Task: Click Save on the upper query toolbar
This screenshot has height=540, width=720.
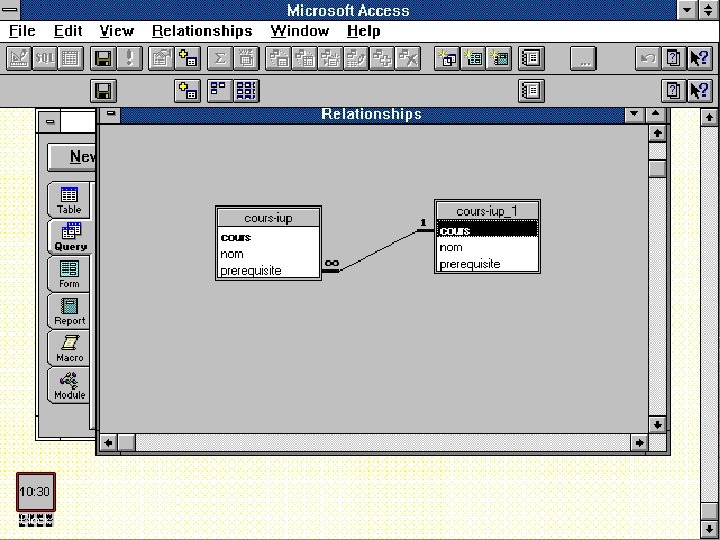Action: (x=103, y=58)
